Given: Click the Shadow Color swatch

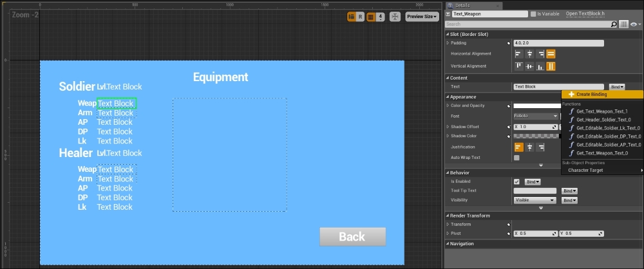Looking at the screenshot, I should [x=537, y=136].
